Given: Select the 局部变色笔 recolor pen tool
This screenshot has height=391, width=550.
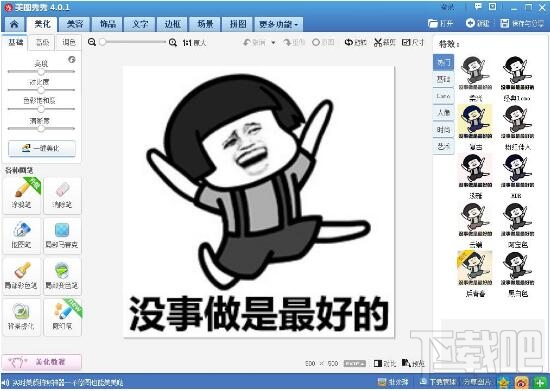Looking at the screenshot, I should [x=62, y=277].
